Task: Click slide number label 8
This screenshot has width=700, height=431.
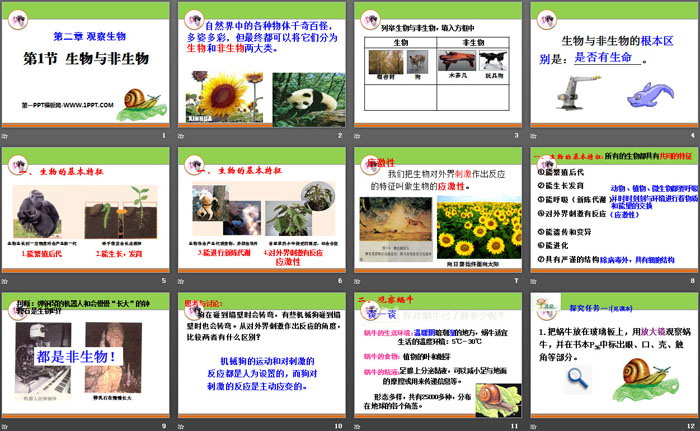Action: tap(693, 280)
